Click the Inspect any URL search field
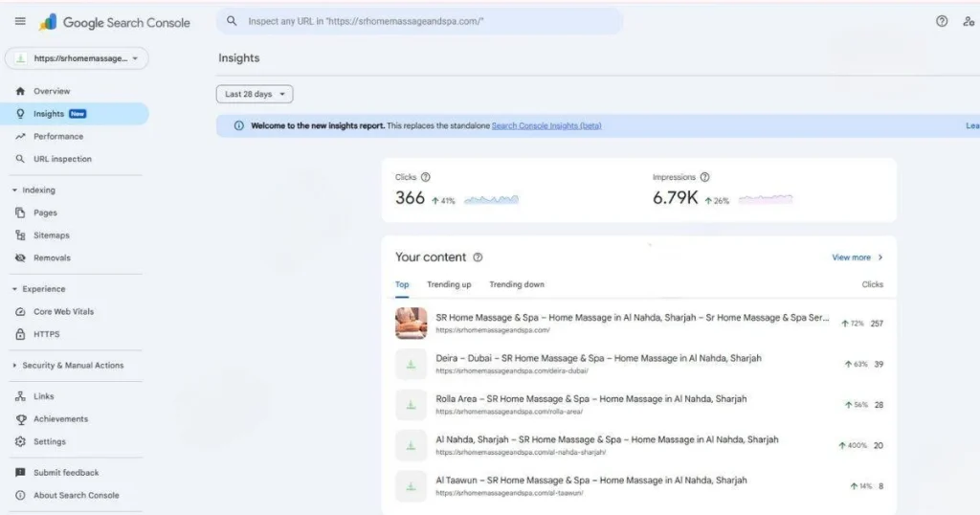The image size is (980, 515). pos(419,21)
